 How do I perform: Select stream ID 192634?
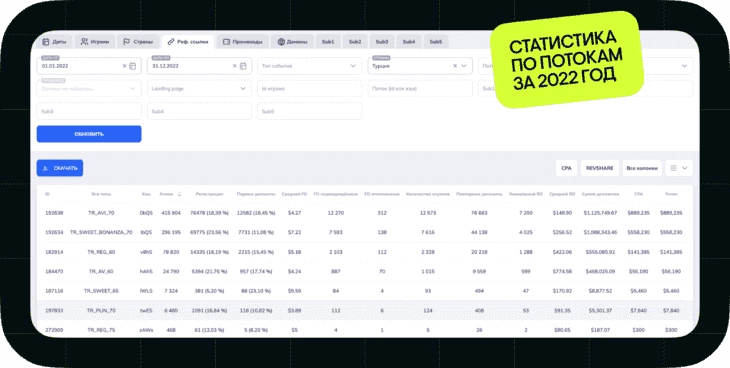(x=54, y=232)
